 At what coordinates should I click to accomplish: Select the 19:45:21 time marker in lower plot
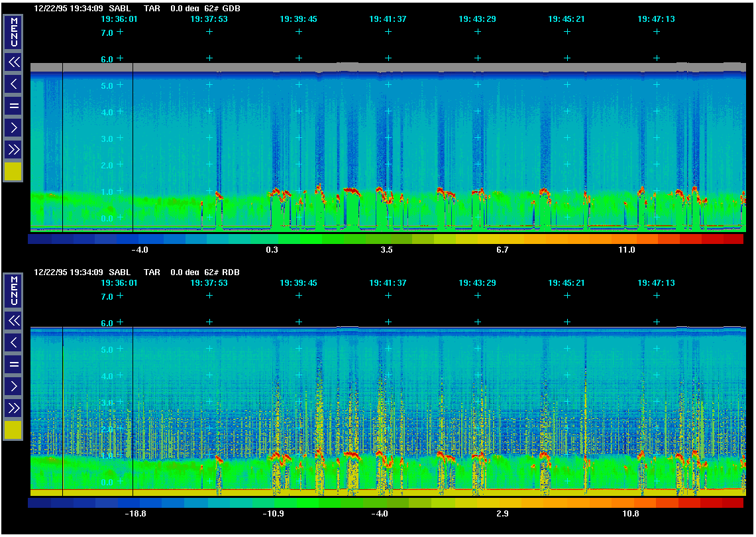tap(567, 283)
